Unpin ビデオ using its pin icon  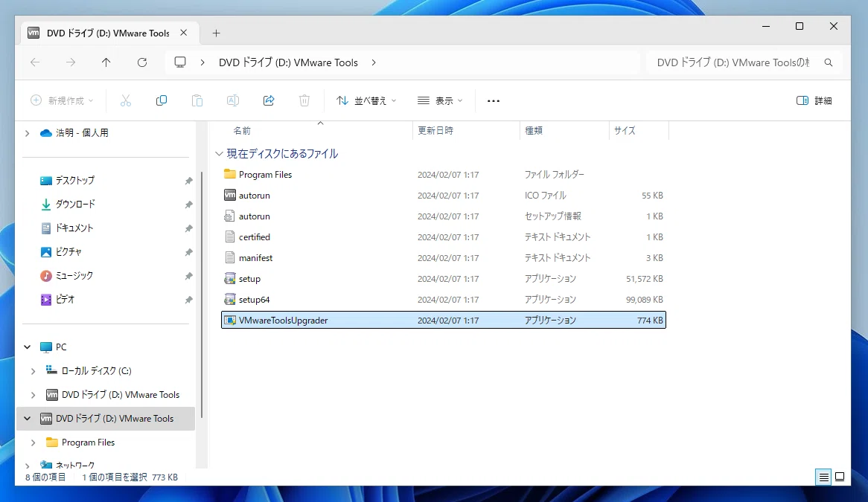[188, 300]
